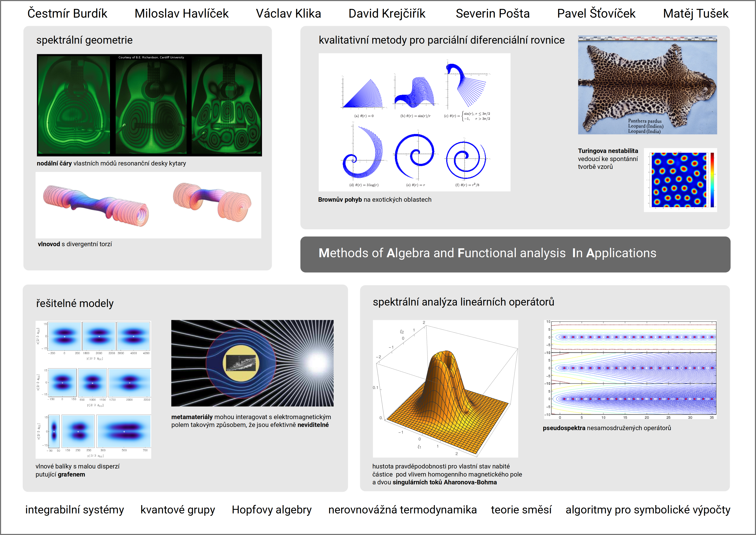756x535 pixels.
Task: Click the Brownian motion spiral plots figure
Action: click(x=414, y=122)
